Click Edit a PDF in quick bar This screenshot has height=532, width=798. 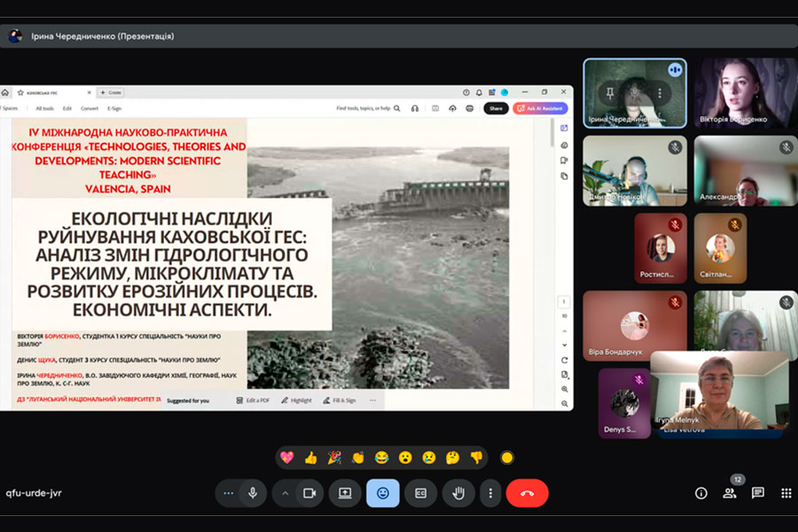tap(253, 401)
